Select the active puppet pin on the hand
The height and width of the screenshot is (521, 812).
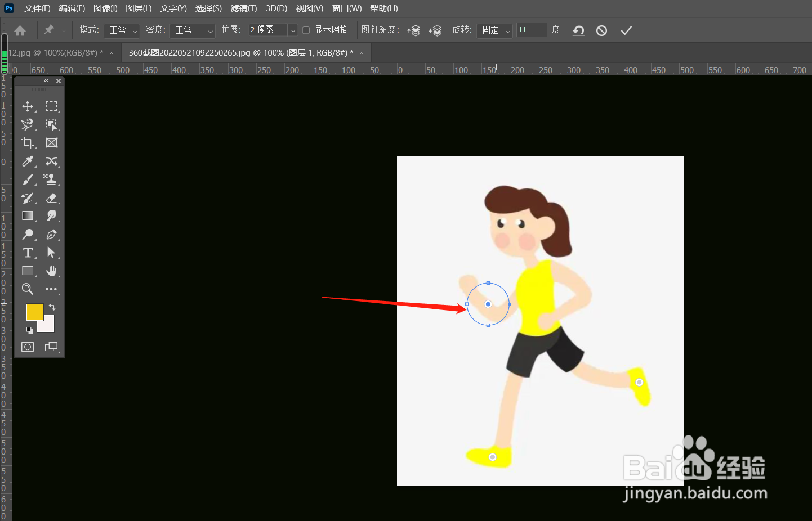488,304
